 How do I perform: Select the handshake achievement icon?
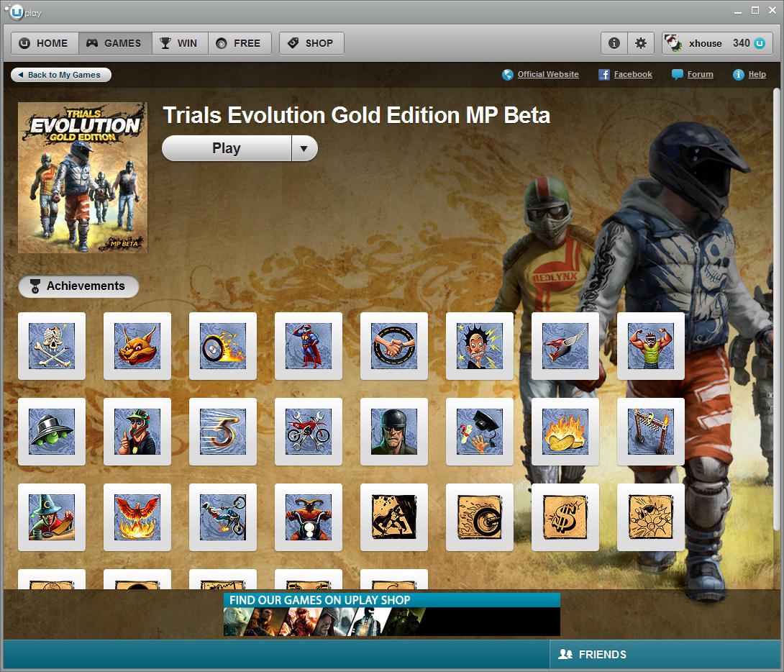click(x=393, y=346)
